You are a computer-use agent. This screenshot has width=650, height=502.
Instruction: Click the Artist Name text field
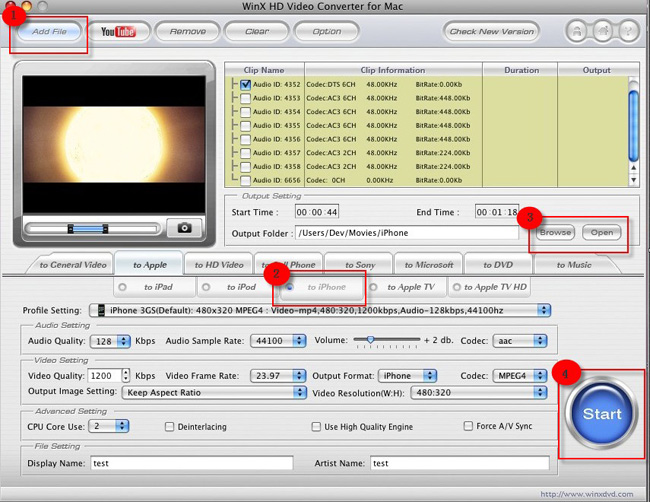point(460,463)
